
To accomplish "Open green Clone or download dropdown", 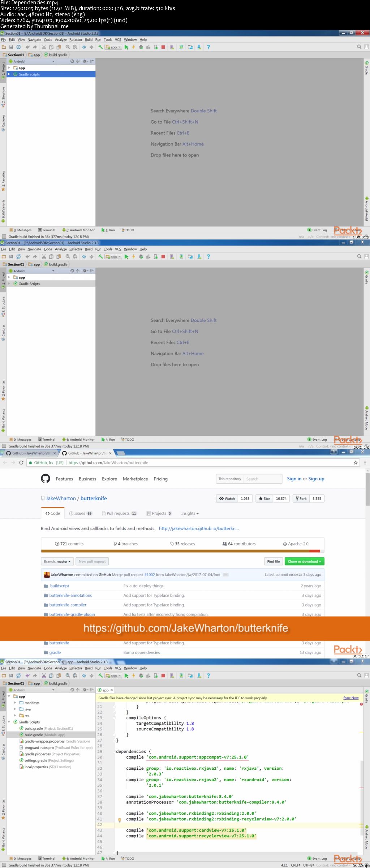I will click(x=305, y=561).
